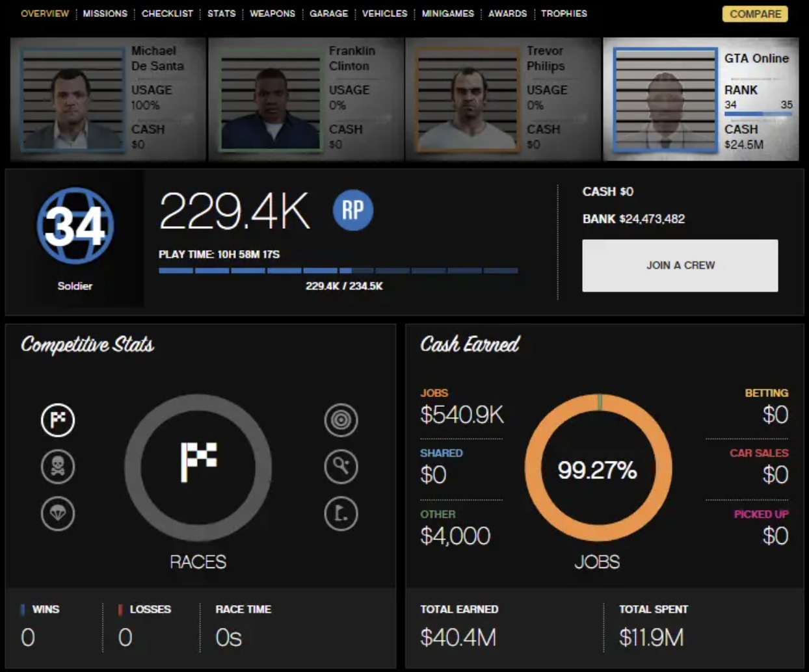The width and height of the screenshot is (809, 672).
Task: Click the large 229.4K RP total
Action: pos(234,211)
